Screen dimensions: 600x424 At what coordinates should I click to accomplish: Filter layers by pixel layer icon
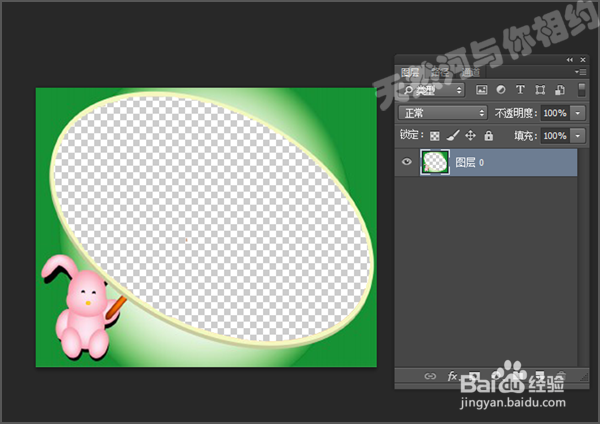pyautogui.click(x=481, y=90)
